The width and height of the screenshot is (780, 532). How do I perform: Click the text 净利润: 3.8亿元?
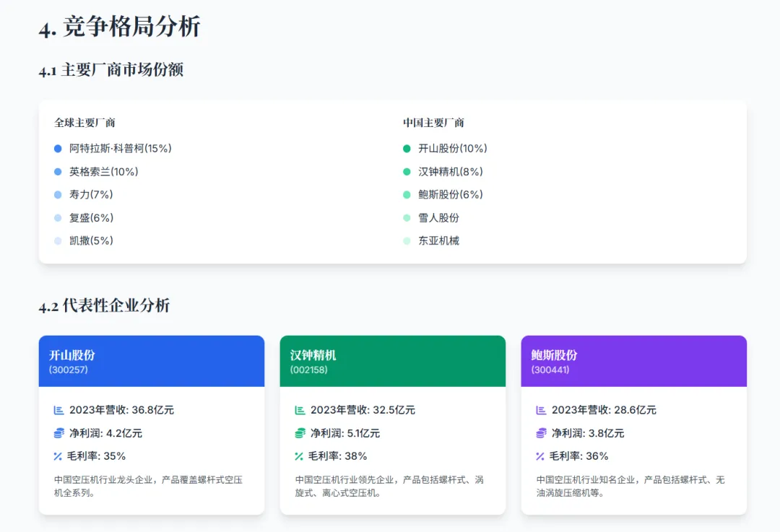pos(588,433)
